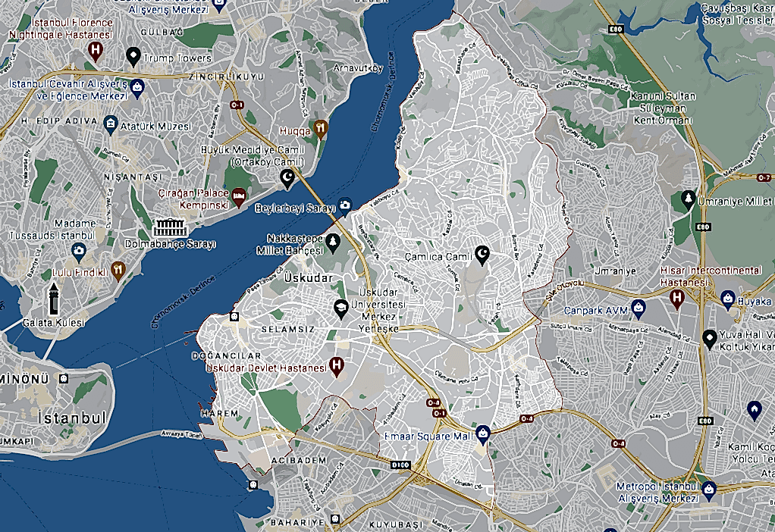Click the Çırağan Palace Kempinski hotel pin
The image size is (775, 532).
coord(239,196)
